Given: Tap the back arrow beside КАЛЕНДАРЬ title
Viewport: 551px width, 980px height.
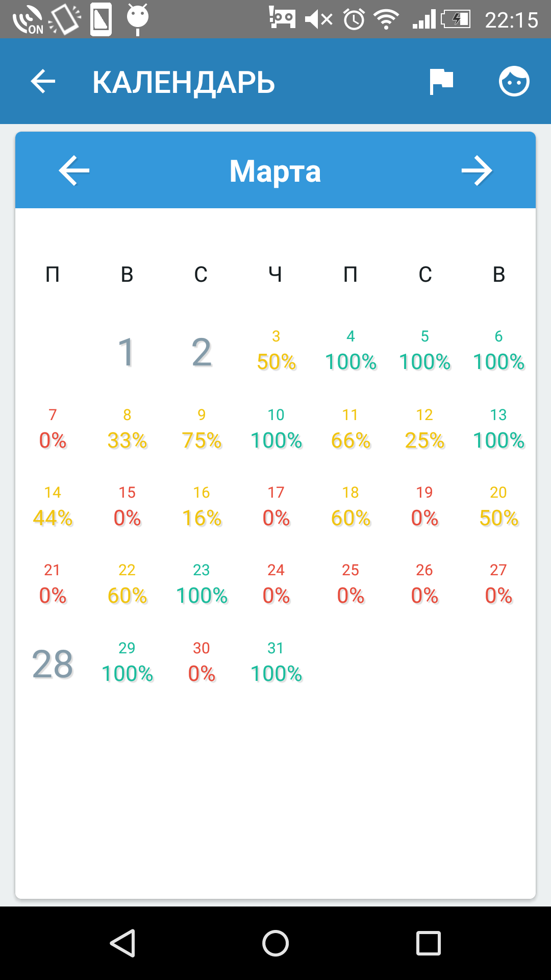Looking at the screenshot, I should coord(43,82).
